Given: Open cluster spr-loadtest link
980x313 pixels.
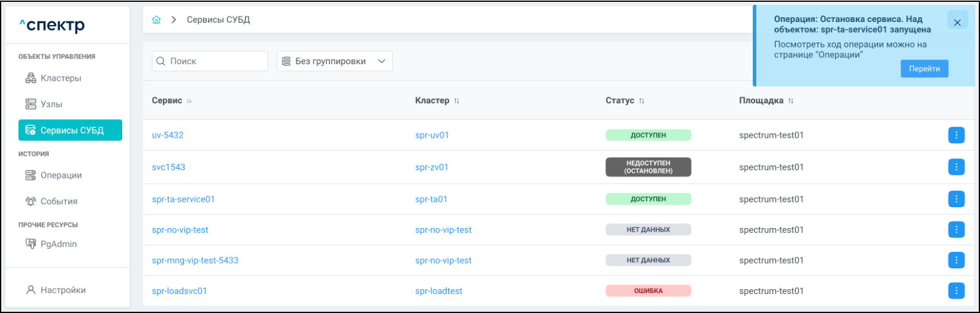Looking at the screenshot, I should (x=439, y=291).
